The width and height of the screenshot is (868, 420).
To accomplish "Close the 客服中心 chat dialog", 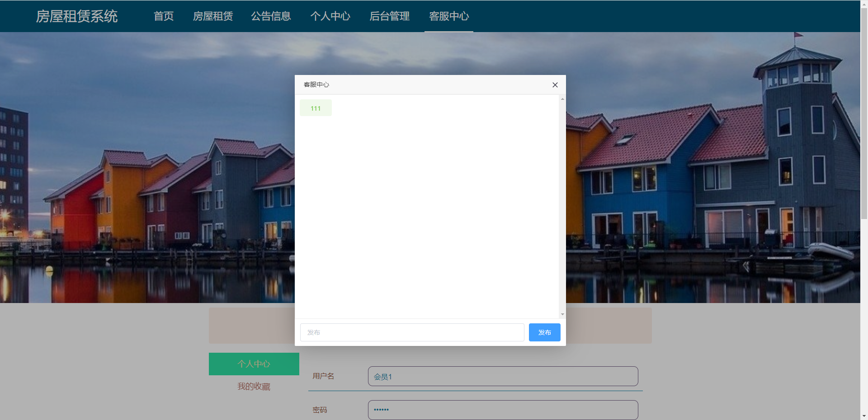I will tap(555, 85).
